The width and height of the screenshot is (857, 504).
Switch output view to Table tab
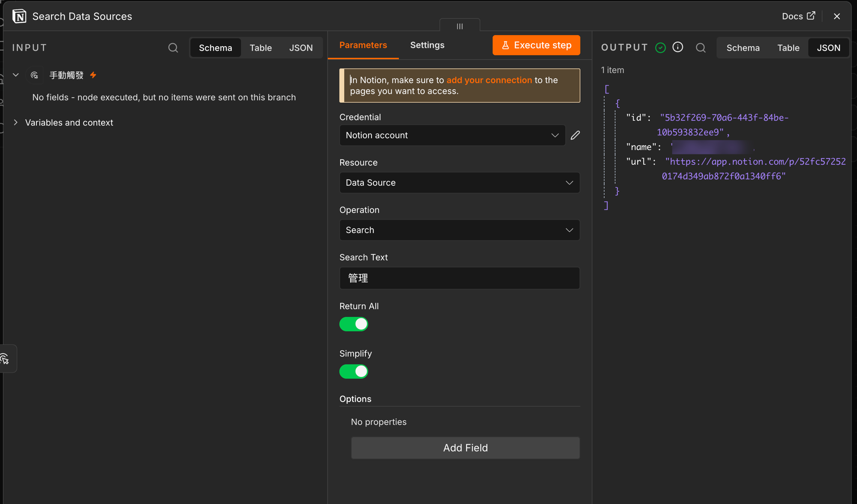pos(788,48)
